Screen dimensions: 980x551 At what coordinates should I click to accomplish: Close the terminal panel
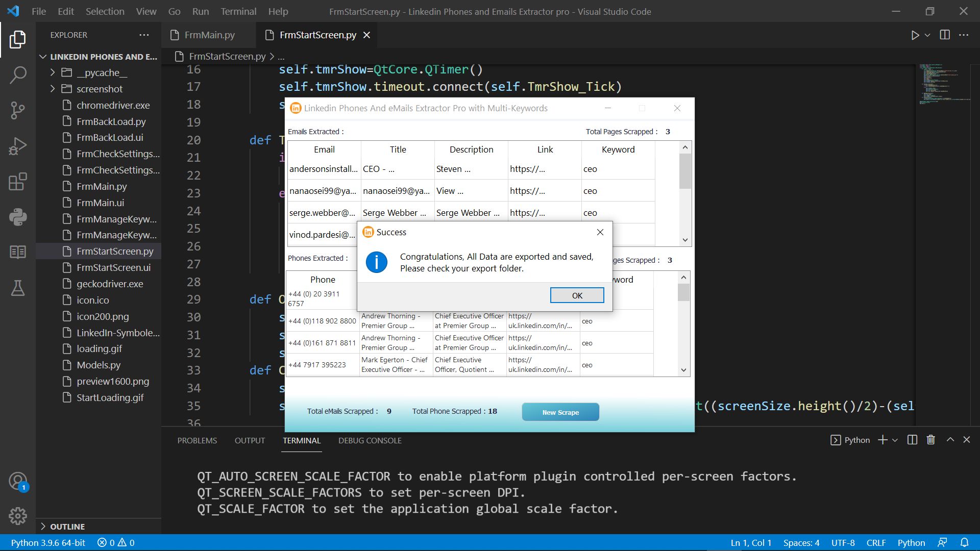(967, 440)
